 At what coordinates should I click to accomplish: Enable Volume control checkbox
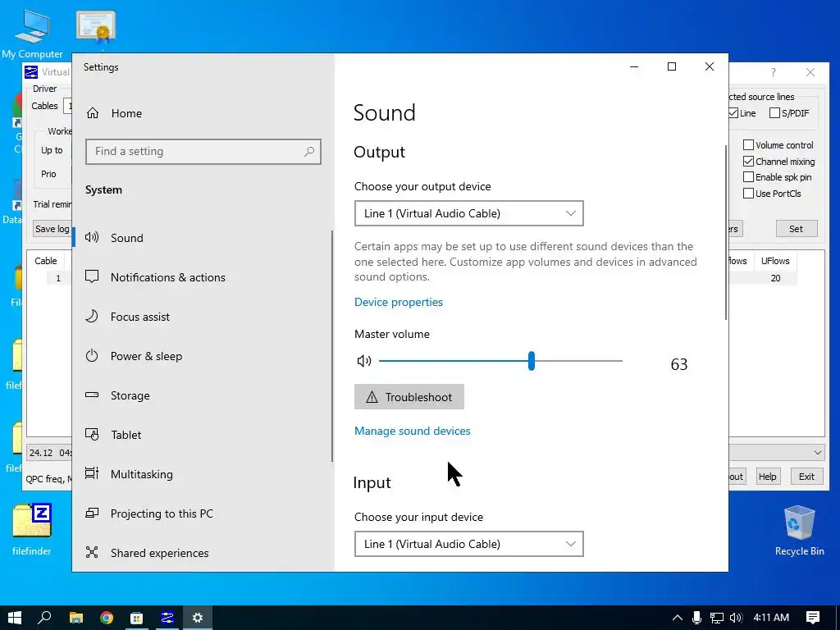748,145
